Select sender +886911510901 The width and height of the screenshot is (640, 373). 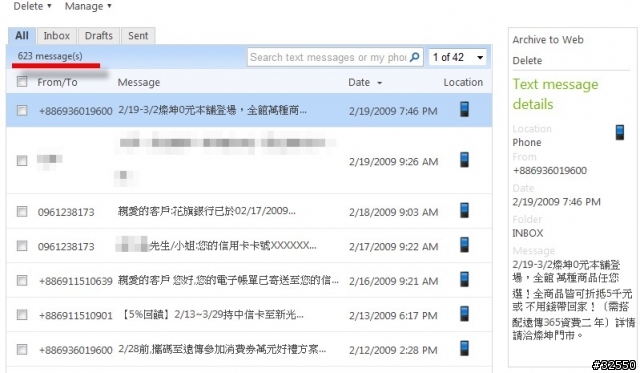click(x=76, y=315)
